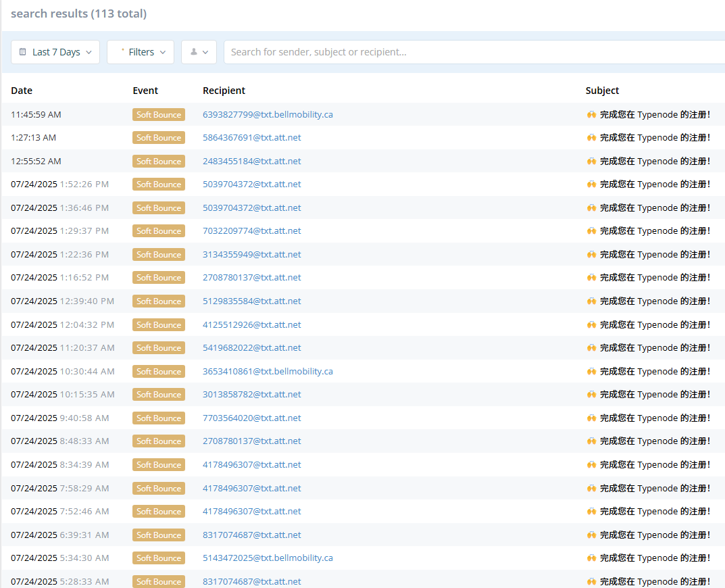This screenshot has height=588, width=725.
Task: Open the user icon dropdown
Action: coord(199,52)
